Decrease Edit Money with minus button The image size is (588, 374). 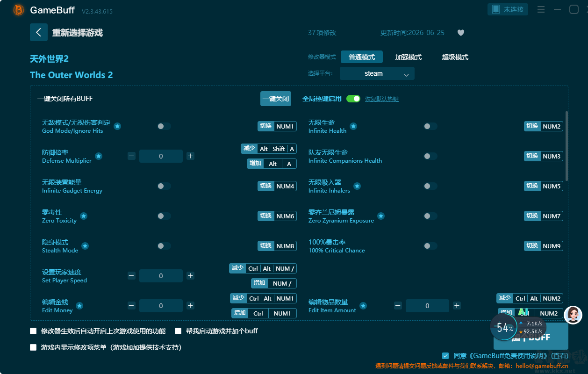pos(131,306)
